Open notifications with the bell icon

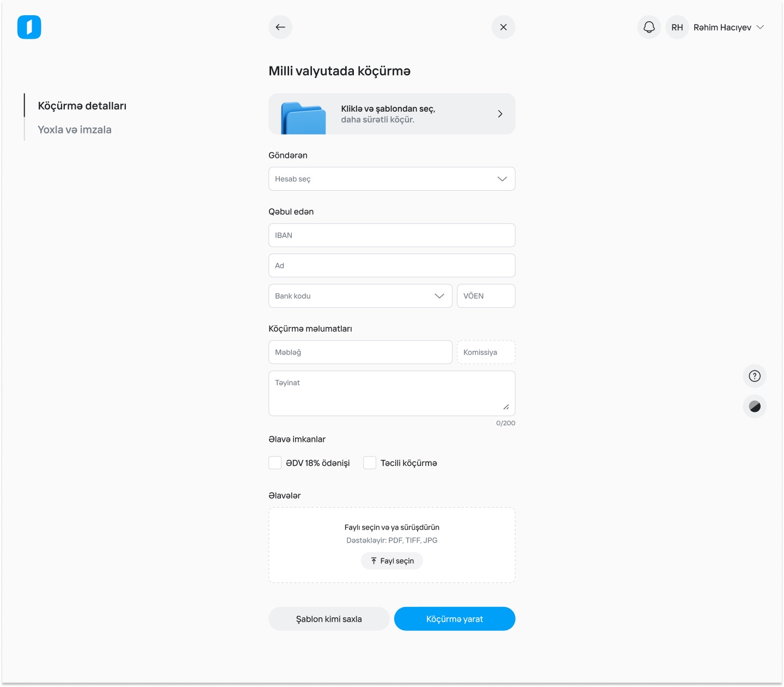click(649, 27)
